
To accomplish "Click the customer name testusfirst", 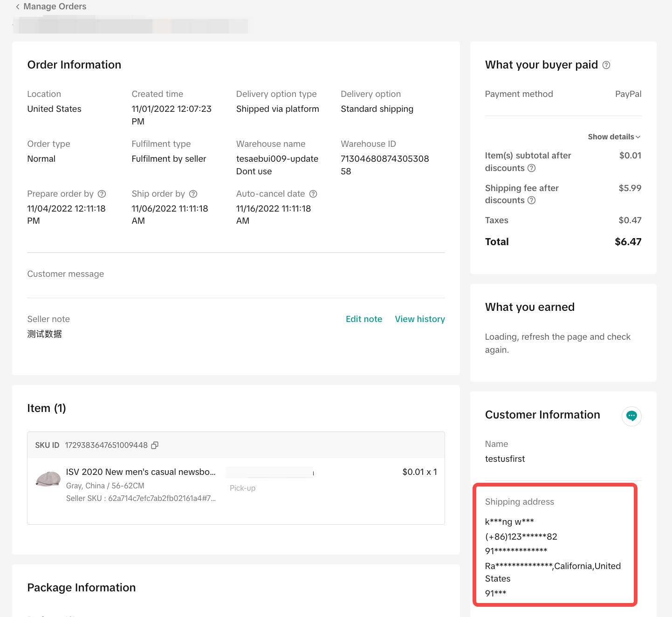I will click(505, 459).
